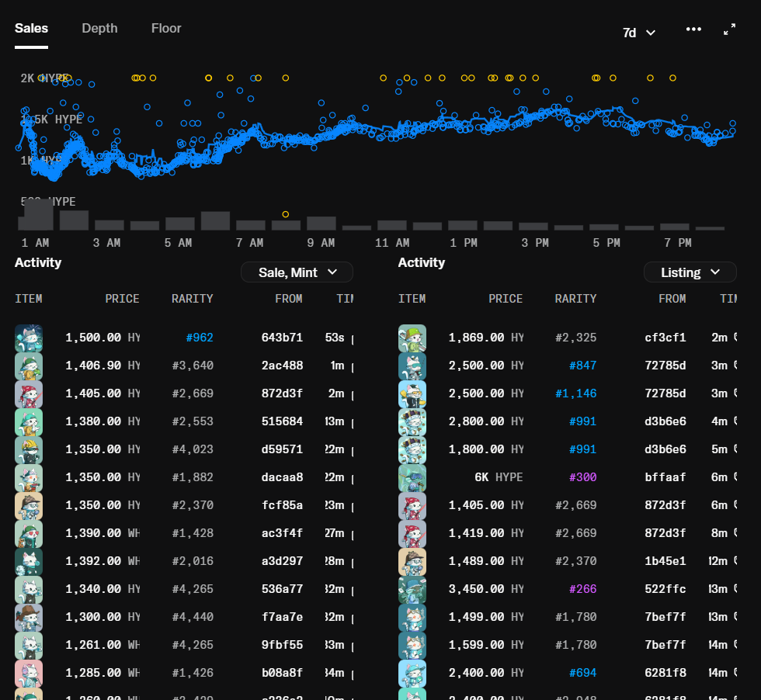This screenshot has height=700, width=761.
Task: Click the expand fullscreen chart icon
Action: pyautogui.click(x=729, y=29)
